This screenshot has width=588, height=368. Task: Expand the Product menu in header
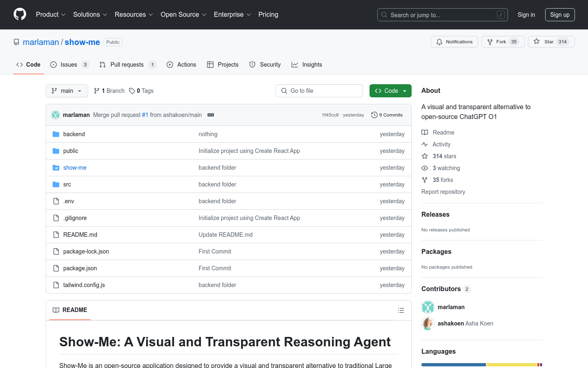(51, 14)
